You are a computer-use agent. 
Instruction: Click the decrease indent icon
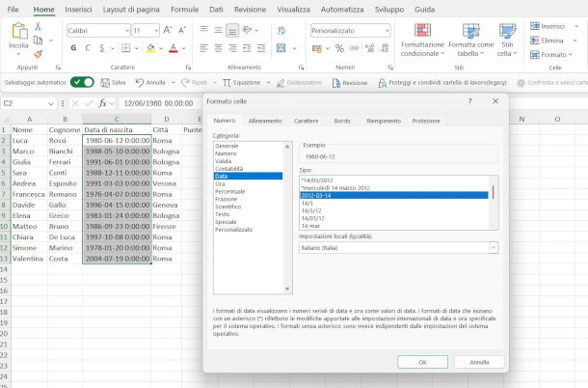[247, 48]
